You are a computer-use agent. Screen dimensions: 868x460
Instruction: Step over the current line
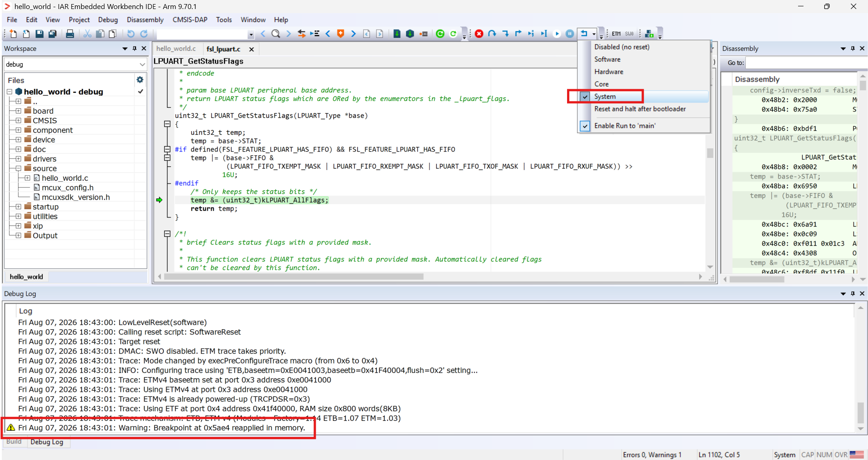click(492, 34)
